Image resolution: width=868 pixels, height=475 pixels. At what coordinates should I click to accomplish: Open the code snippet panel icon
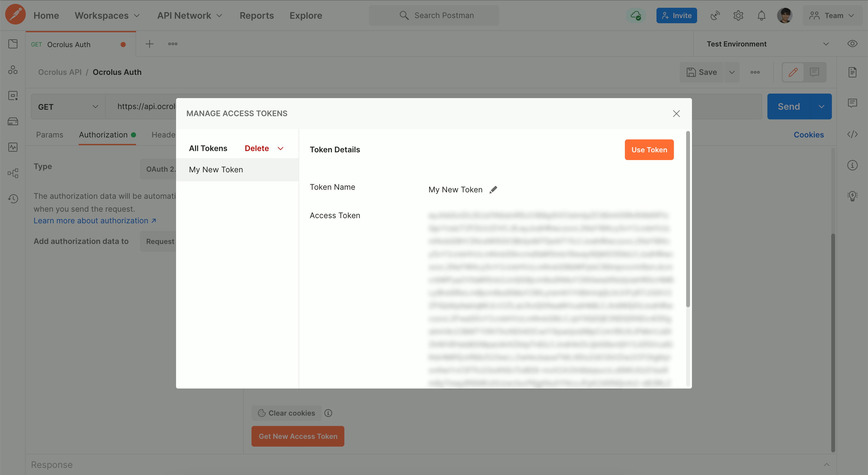coord(852,134)
